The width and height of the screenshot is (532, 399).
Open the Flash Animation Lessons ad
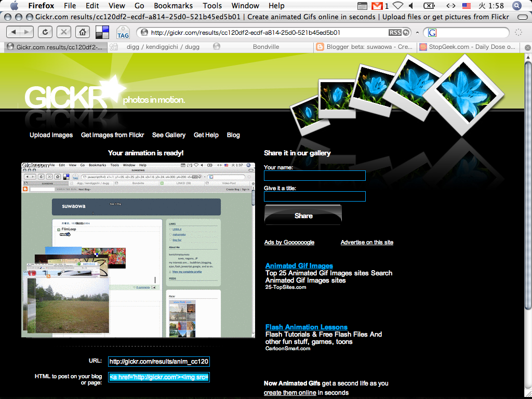[307, 327]
